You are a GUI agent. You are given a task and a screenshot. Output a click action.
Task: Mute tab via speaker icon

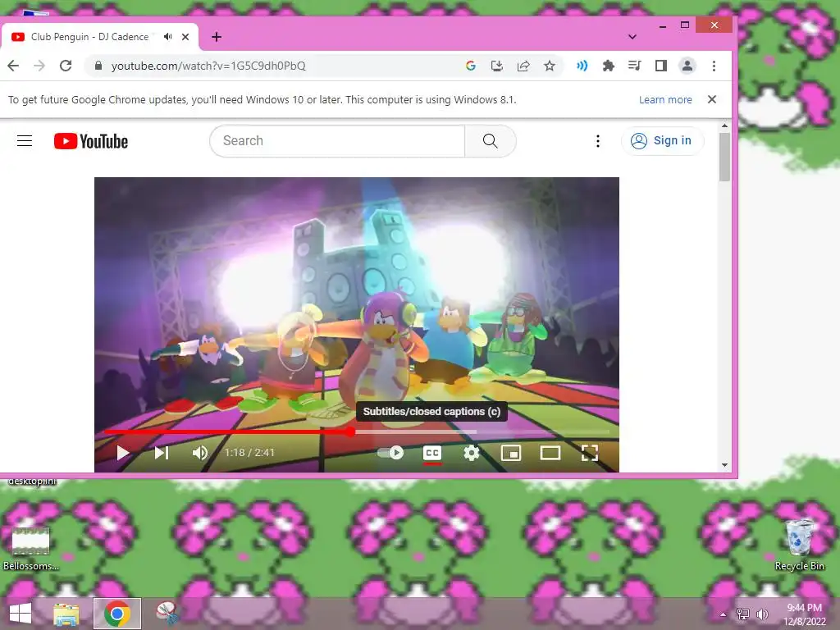168,37
